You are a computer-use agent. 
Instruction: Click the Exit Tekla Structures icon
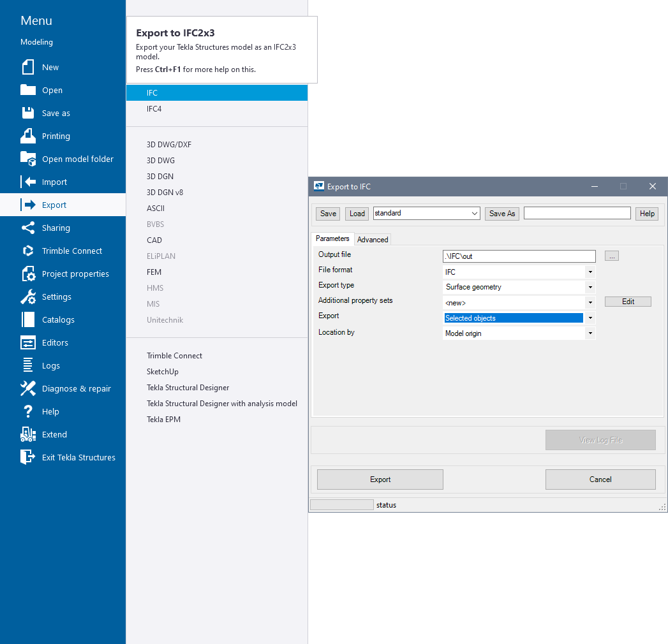click(28, 457)
